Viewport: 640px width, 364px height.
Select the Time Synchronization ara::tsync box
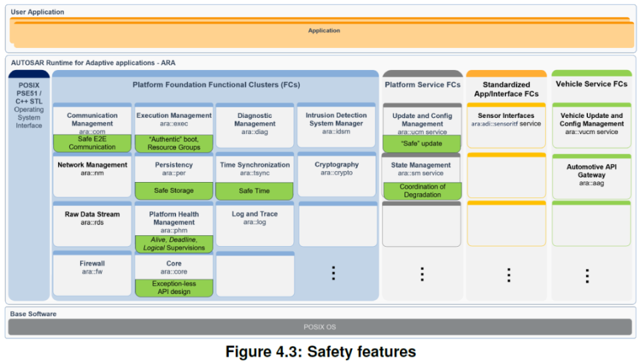[x=255, y=177]
